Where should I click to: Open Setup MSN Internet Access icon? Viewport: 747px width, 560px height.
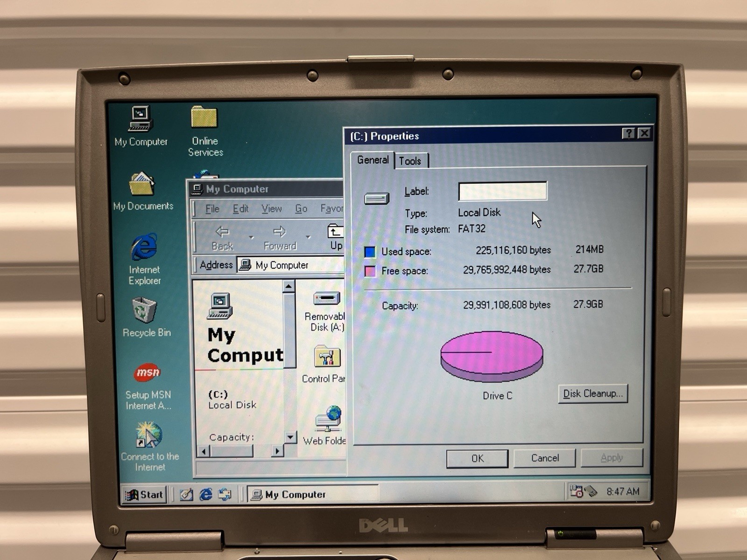coord(148,386)
